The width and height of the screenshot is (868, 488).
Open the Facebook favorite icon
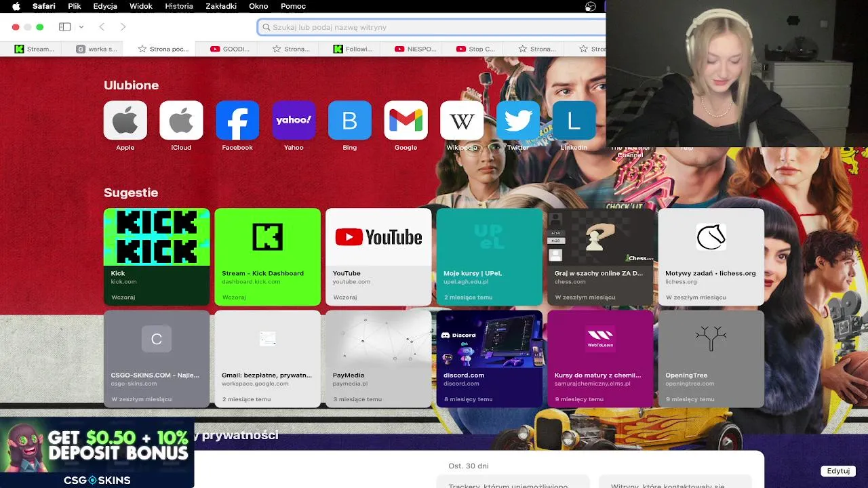pyautogui.click(x=237, y=121)
